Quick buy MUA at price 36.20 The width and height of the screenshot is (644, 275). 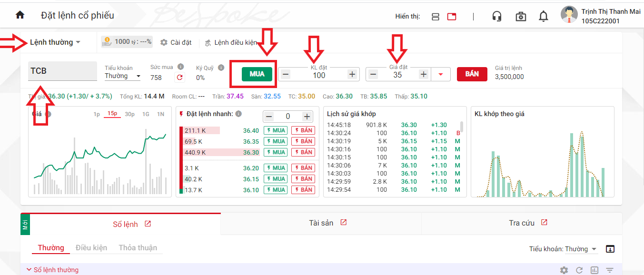(x=276, y=168)
